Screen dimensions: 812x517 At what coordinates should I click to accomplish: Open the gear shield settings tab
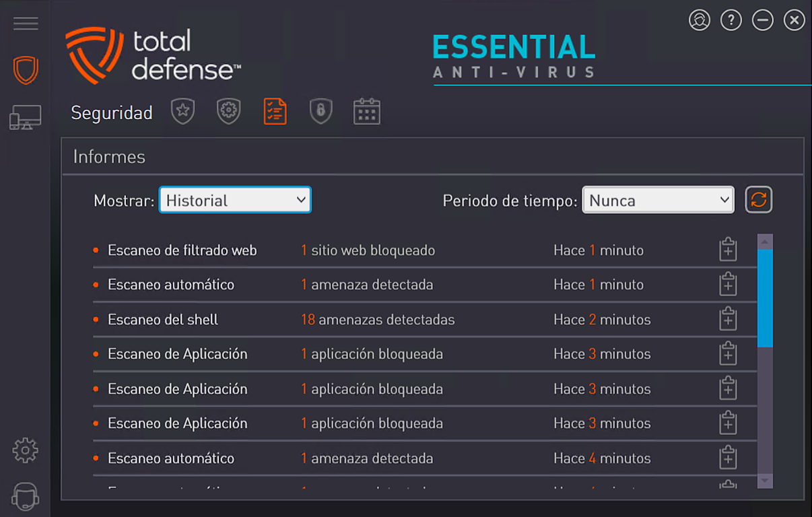[229, 111]
